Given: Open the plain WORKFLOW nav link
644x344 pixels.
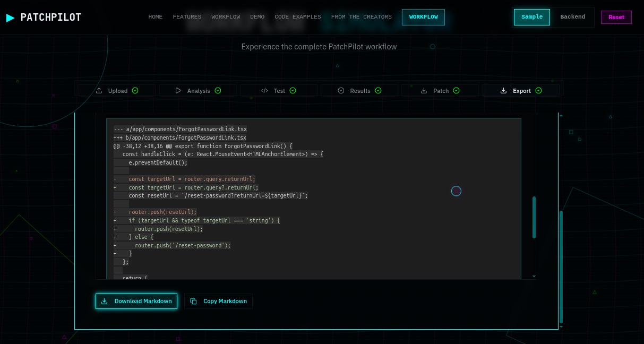Looking at the screenshot, I should (226, 17).
